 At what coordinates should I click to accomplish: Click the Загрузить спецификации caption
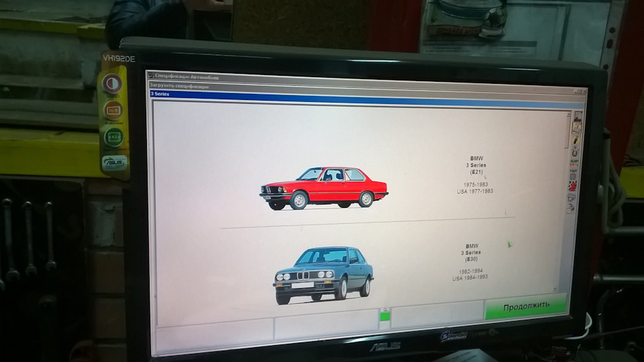point(179,86)
